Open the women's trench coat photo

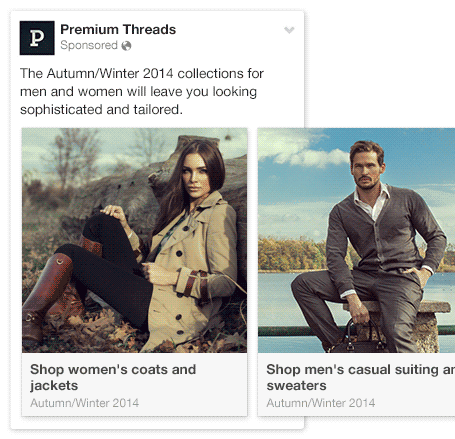[134, 240]
